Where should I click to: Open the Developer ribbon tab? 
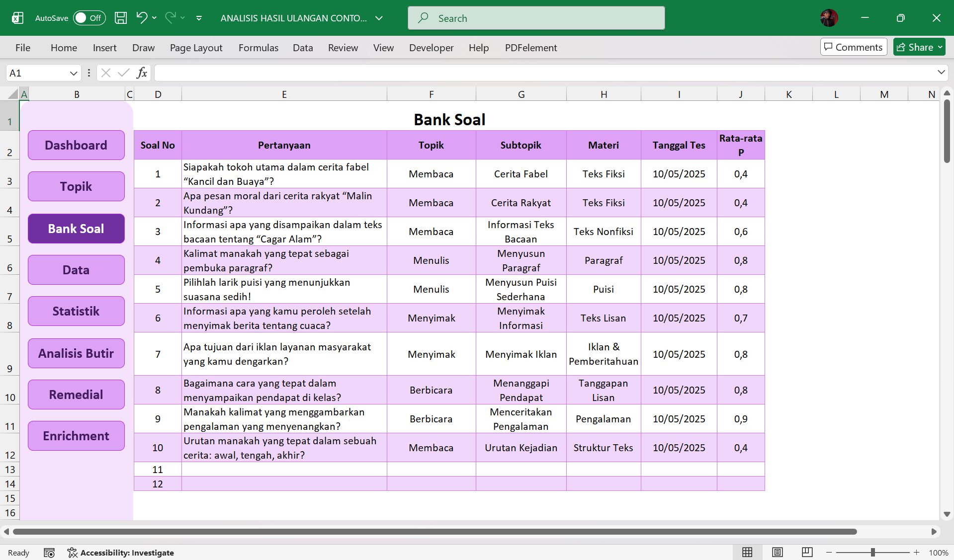pyautogui.click(x=431, y=48)
